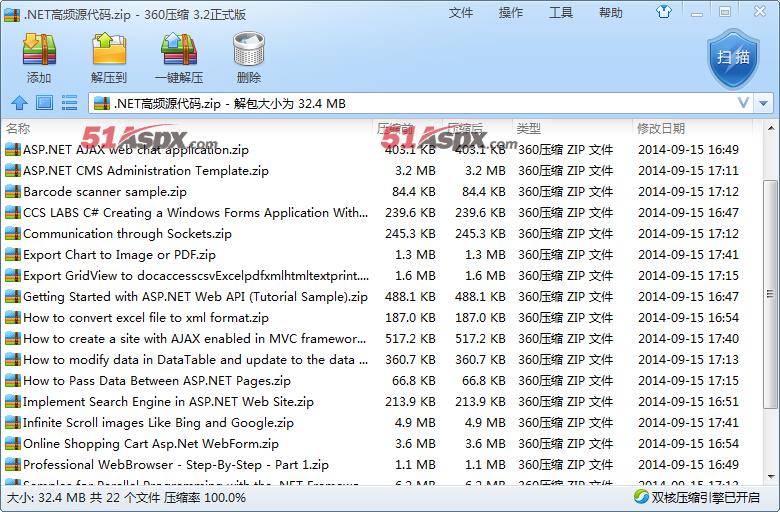Screen dimensions: 780x512
Task: Switch to large icon view mode
Action: (44, 103)
